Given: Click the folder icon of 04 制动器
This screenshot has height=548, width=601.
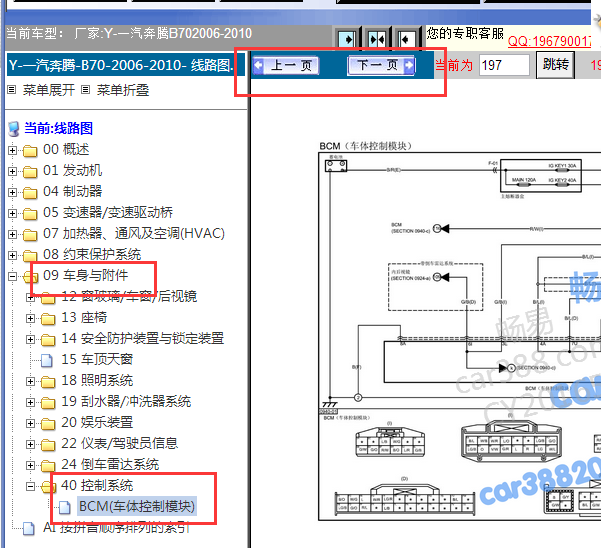Looking at the screenshot, I should coord(30,193).
